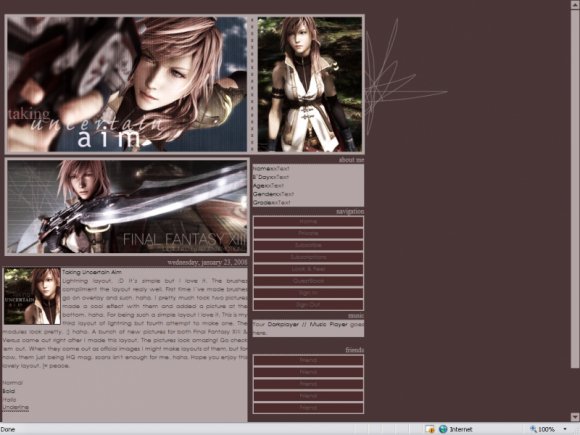
Task: Open the Profile navigation link
Action: click(x=308, y=233)
